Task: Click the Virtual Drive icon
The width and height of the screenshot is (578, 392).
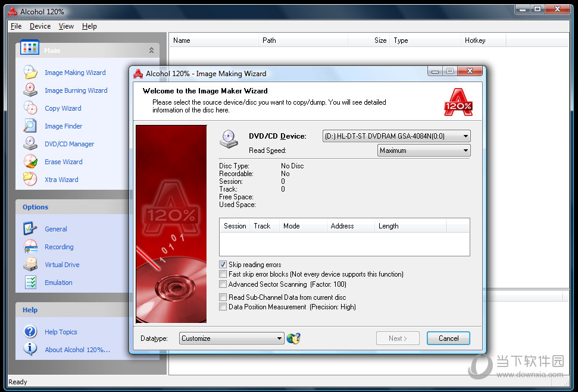Action: click(30, 264)
